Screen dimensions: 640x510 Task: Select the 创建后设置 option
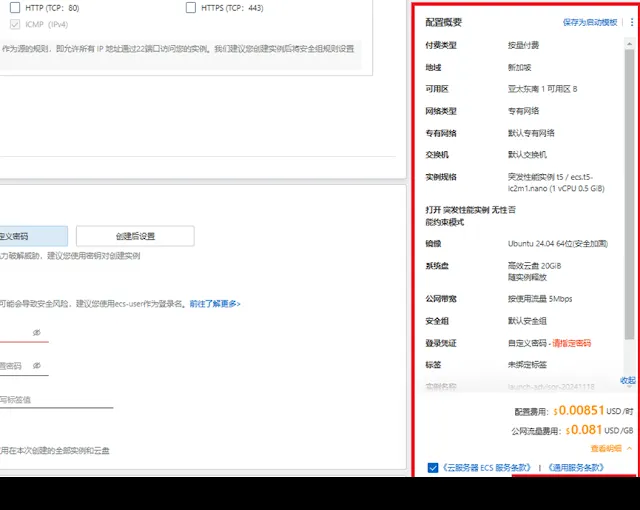pos(135,236)
